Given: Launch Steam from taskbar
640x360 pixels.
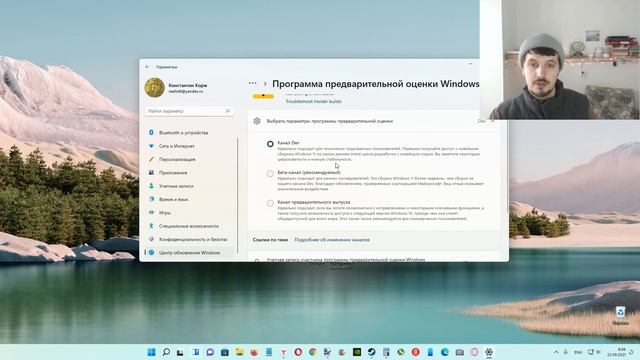Looking at the screenshot, I should (x=371, y=352).
